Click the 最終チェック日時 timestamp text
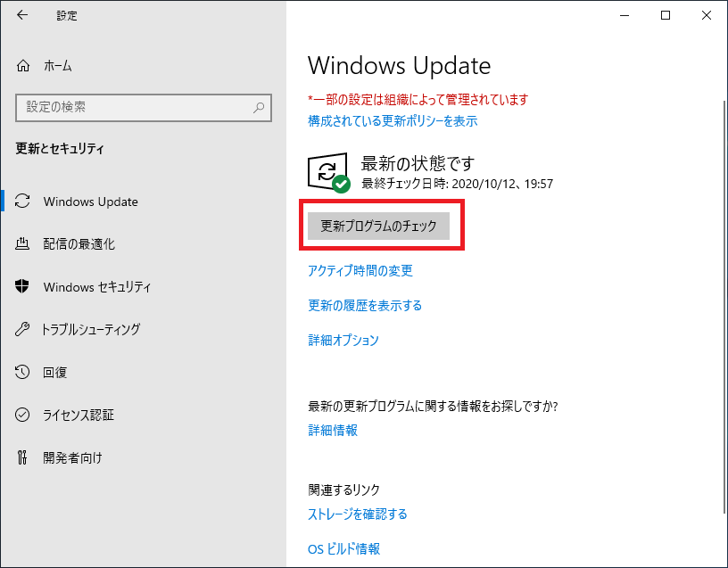This screenshot has width=728, height=568. pyautogui.click(x=458, y=184)
